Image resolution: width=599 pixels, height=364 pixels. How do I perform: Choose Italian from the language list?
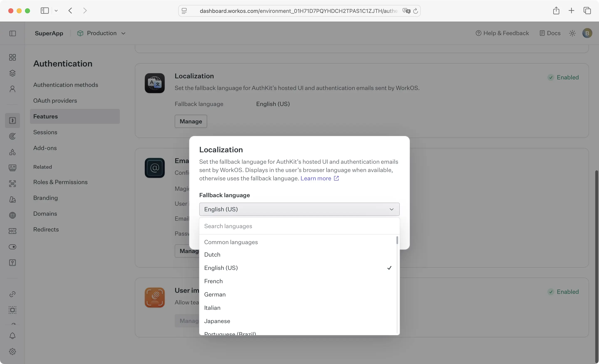pyautogui.click(x=298, y=308)
